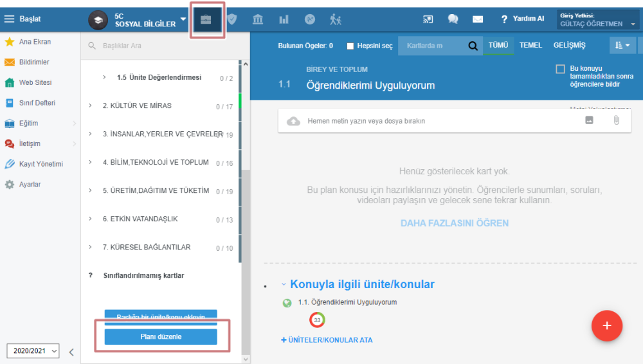Image resolution: width=643 pixels, height=364 pixels.
Task: Open the chat bubbles icon
Action: (453, 19)
